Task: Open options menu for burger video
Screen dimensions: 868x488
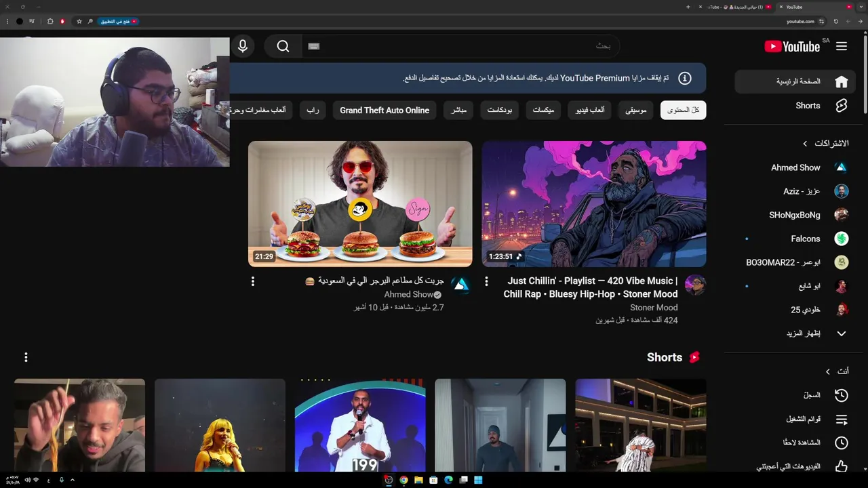Action: [253, 281]
